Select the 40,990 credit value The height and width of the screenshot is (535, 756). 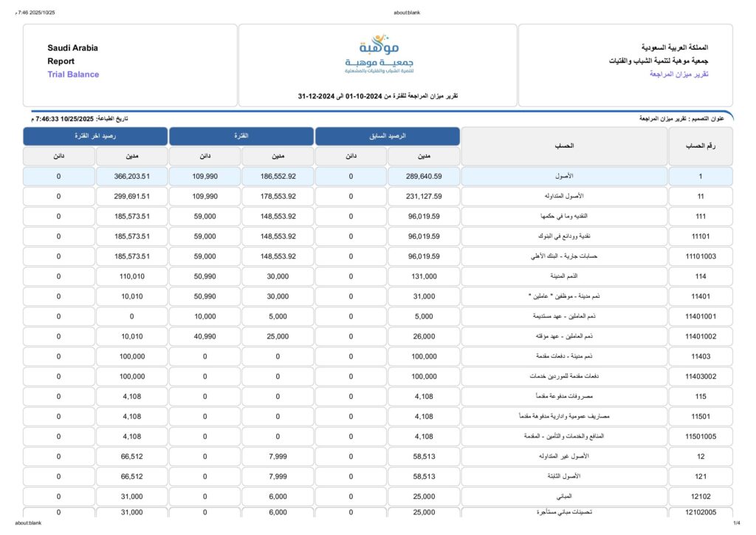[205, 336]
